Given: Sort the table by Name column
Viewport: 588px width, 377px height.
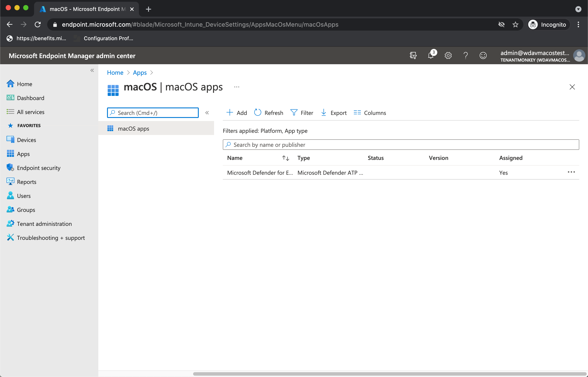Looking at the screenshot, I should click(x=285, y=158).
